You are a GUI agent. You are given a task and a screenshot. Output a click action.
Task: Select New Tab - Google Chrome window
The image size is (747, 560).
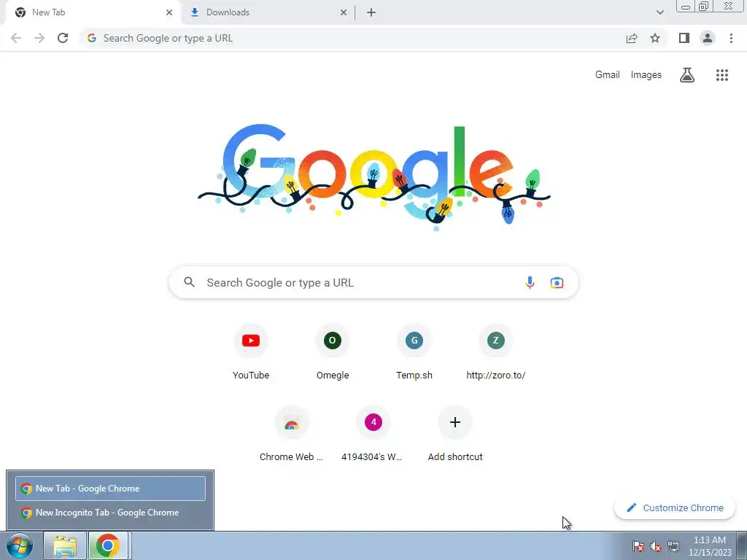[x=111, y=489]
